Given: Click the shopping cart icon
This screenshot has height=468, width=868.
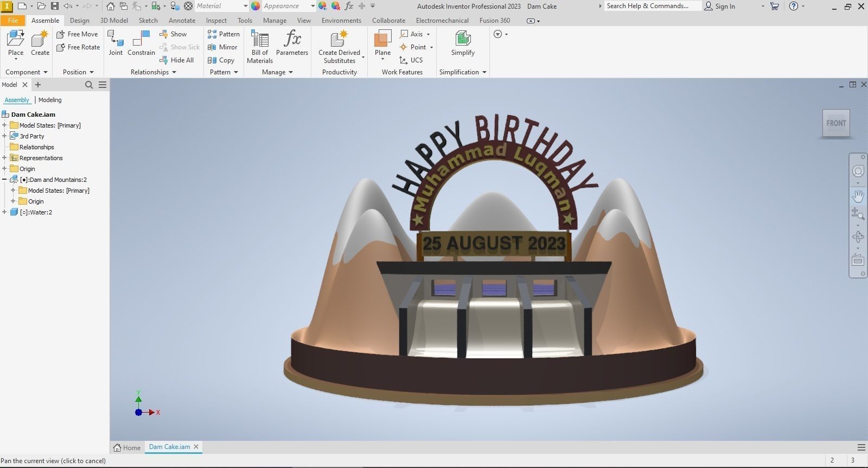Looking at the screenshot, I should 774,6.
